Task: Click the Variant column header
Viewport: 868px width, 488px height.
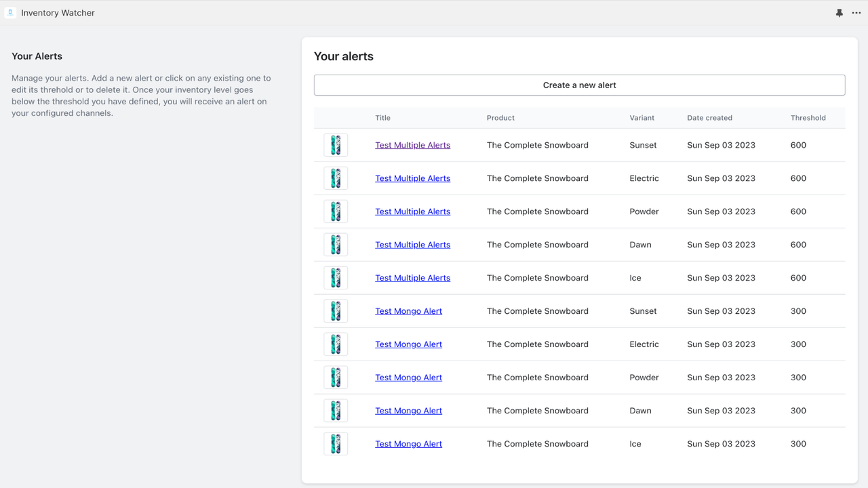Action: [x=642, y=117]
